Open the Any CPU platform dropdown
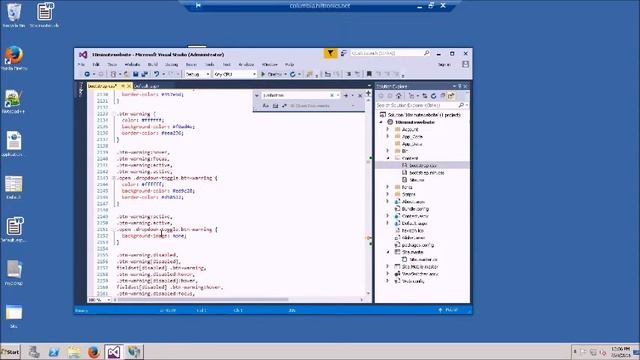 click(235, 74)
